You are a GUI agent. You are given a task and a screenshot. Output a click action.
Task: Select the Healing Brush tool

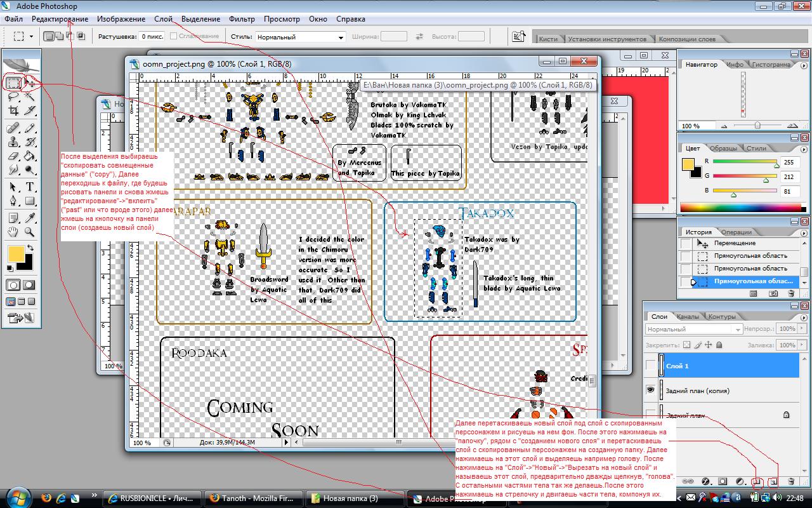(x=13, y=128)
